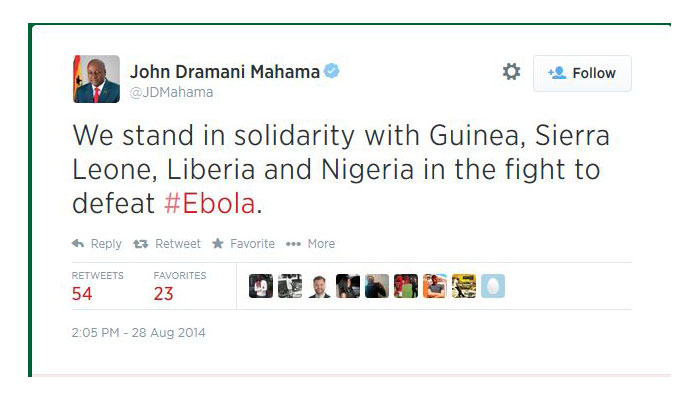Image resolution: width=700 pixels, height=400 pixels.
Task: Click the yellow avatar before the egg
Action: click(x=463, y=286)
